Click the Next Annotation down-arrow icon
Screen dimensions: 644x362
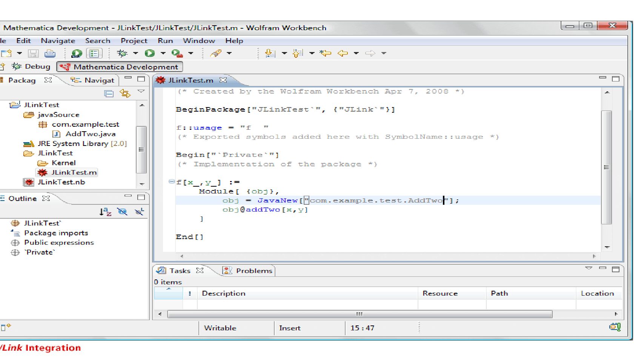click(x=270, y=54)
